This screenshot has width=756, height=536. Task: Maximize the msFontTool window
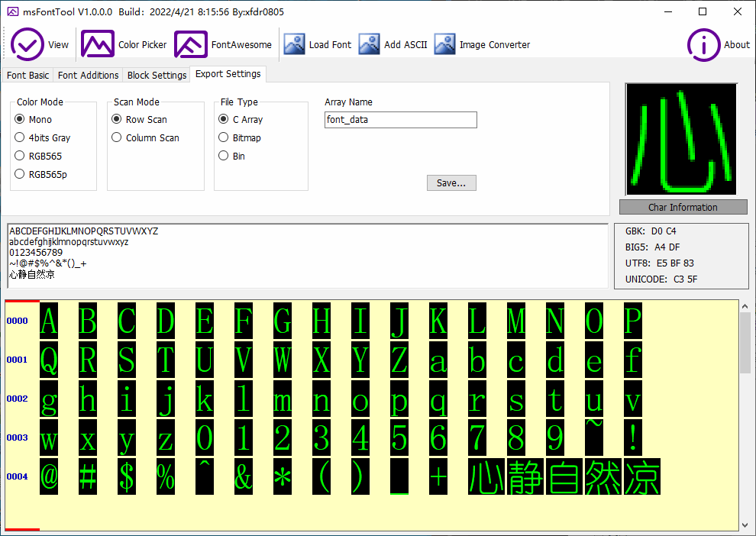point(703,11)
